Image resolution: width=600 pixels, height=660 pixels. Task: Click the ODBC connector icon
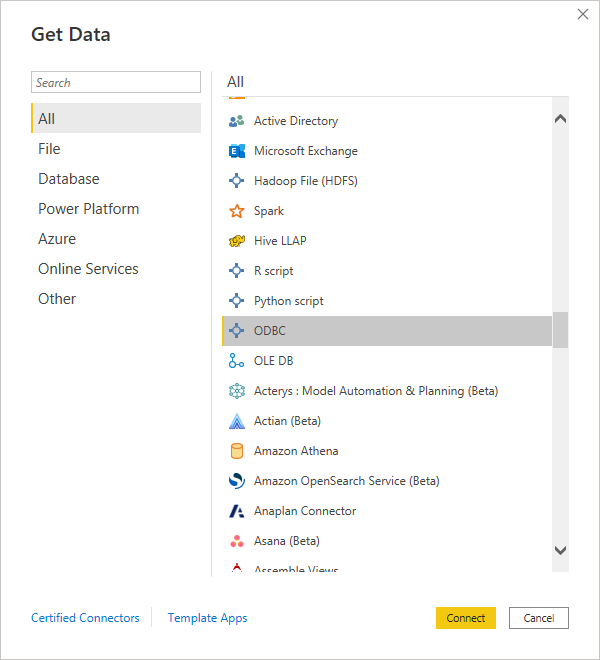[x=237, y=331]
